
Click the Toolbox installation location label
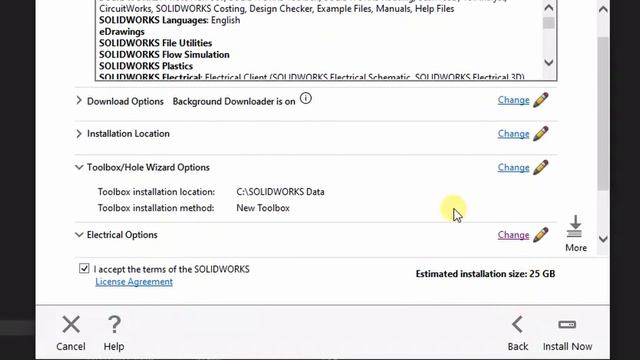156,191
